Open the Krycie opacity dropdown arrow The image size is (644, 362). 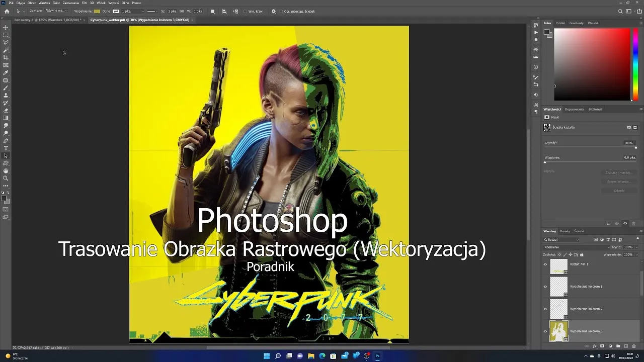[x=636, y=247]
